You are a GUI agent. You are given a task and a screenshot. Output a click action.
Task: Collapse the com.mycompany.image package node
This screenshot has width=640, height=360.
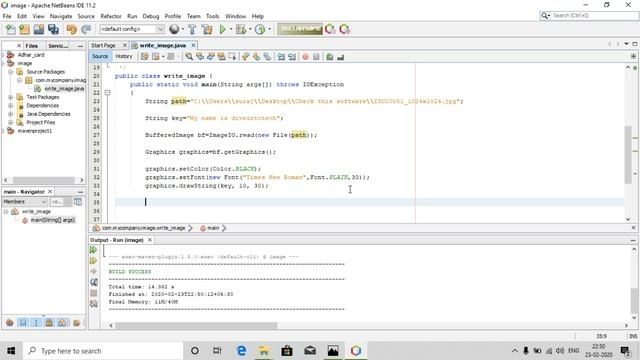tap(19, 80)
